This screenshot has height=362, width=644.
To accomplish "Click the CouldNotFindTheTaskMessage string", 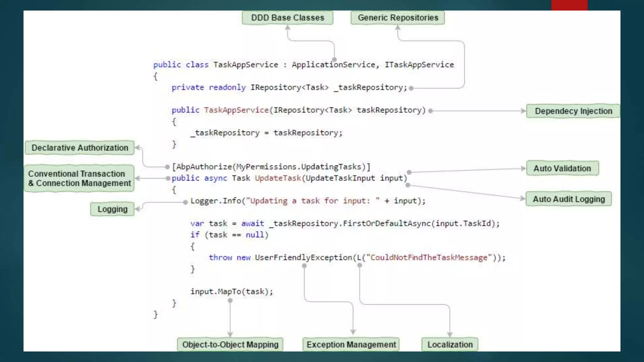I will pos(429,258).
